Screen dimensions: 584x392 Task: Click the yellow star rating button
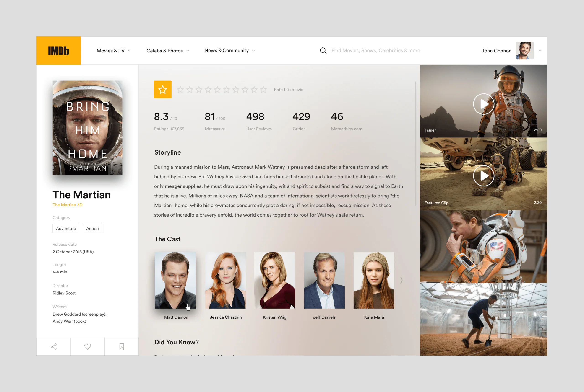tap(163, 90)
